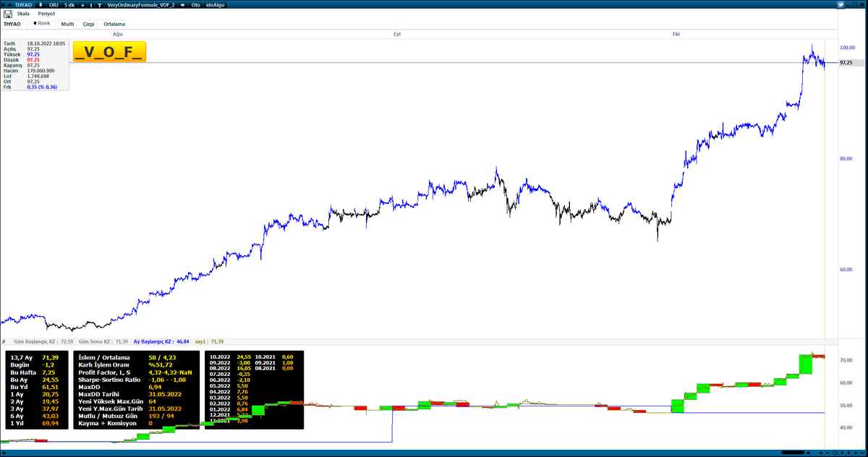Click the Hacim value 170.060.900
Viewport: 868px width, 457px height.
click(x=41, y=70)
